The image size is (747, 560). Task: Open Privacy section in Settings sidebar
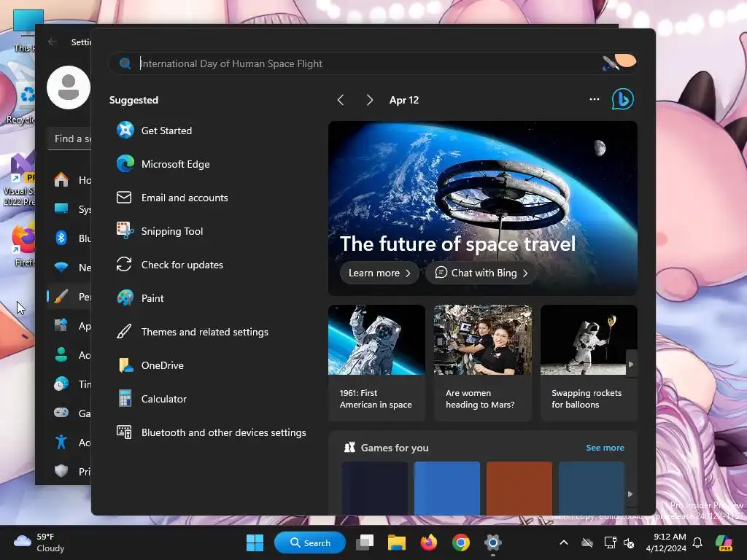coord(69,472)
